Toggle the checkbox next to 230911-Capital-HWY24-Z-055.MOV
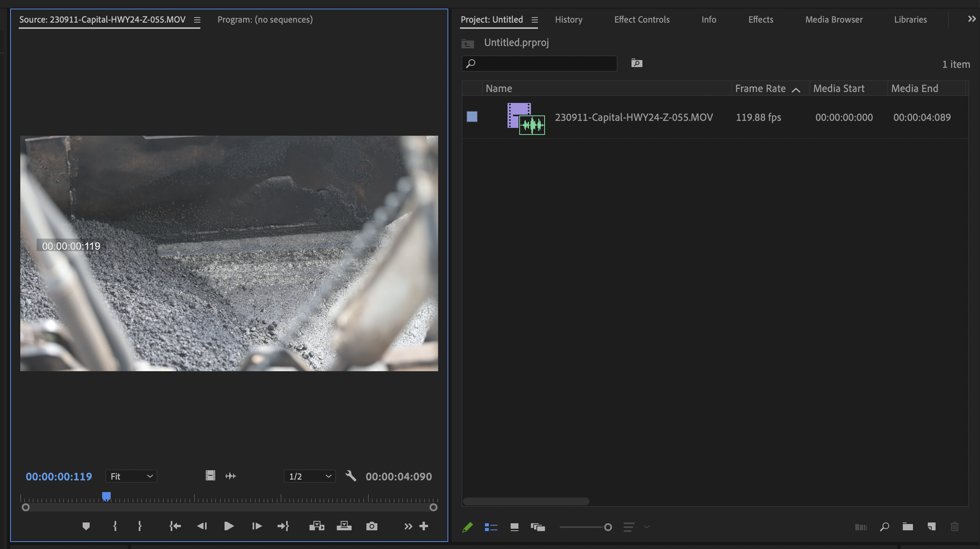 tap(472, 117)
